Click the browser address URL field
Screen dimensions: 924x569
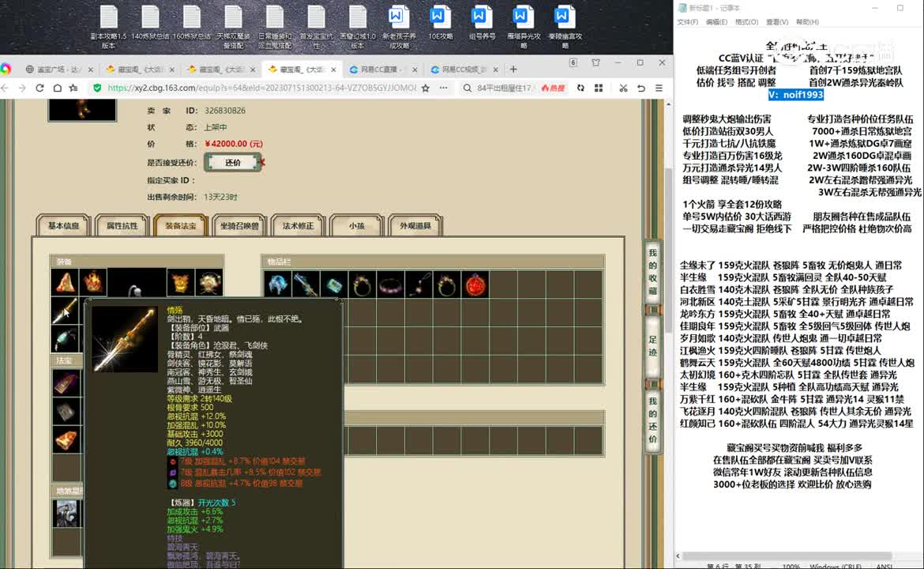point(262,88)
